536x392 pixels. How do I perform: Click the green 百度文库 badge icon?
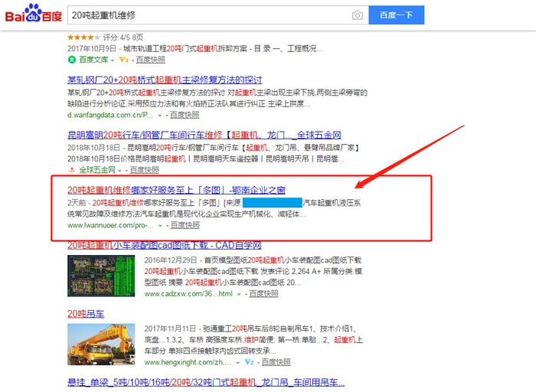pos(72,60)
